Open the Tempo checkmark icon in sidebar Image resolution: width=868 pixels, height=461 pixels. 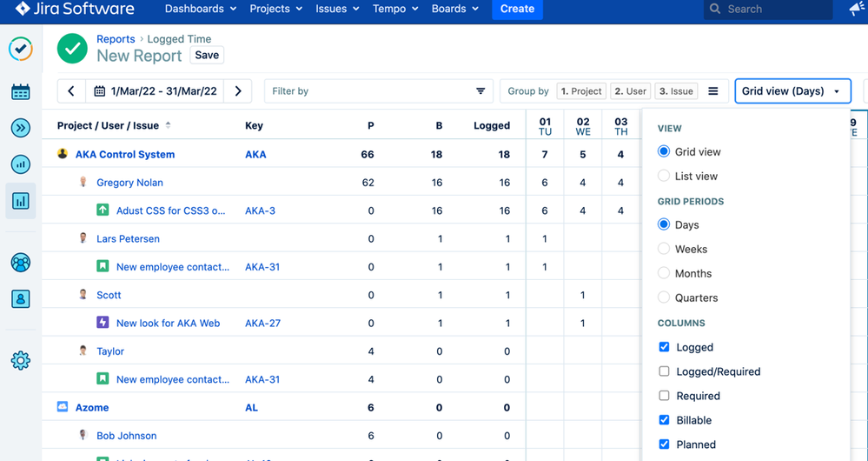(x=21, y=49)
